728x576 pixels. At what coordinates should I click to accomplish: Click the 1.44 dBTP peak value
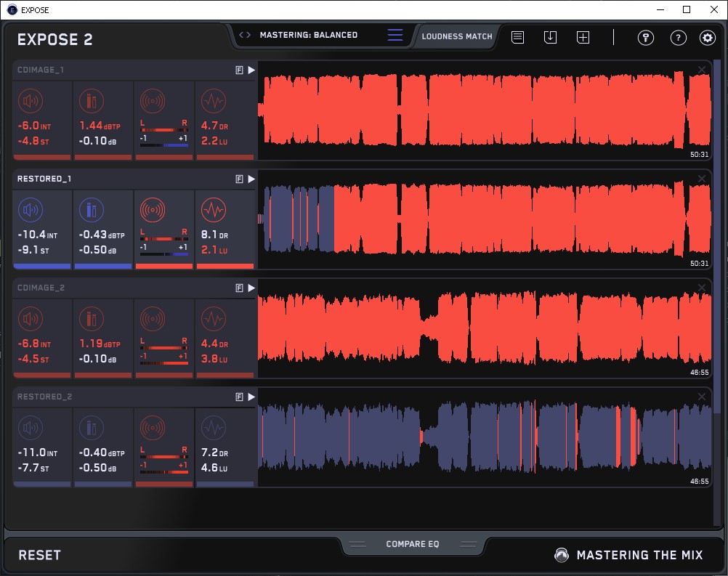pos(100,126)
